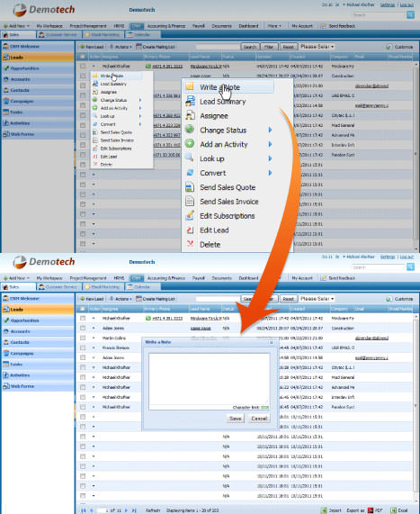
Task: Expand the Add an Activity submenu arrow, enlarged menu
Action: [271, 144]
